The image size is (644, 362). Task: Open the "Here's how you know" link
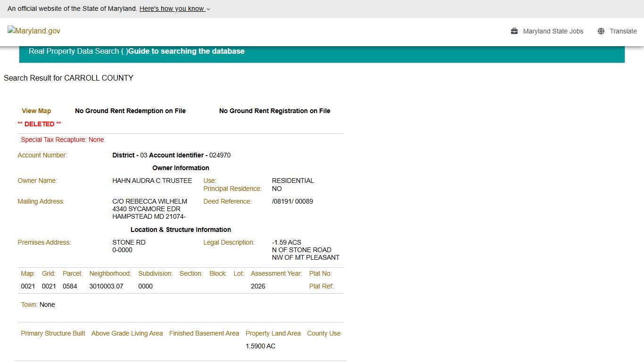pos(172,8)
